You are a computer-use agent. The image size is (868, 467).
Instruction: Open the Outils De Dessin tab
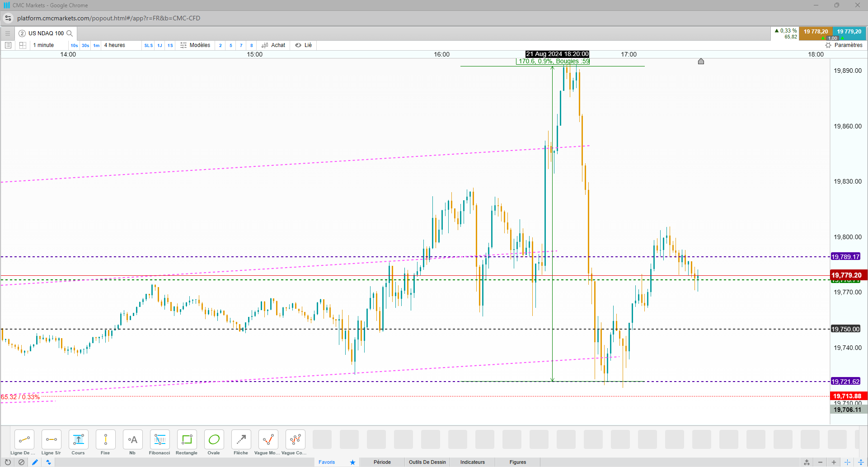(x=427, y=462)
